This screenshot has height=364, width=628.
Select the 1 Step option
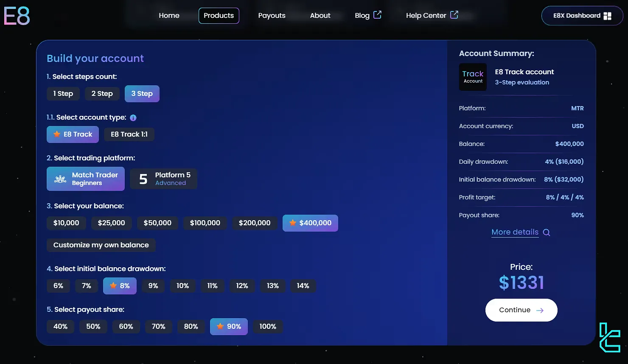click(63, 94)
